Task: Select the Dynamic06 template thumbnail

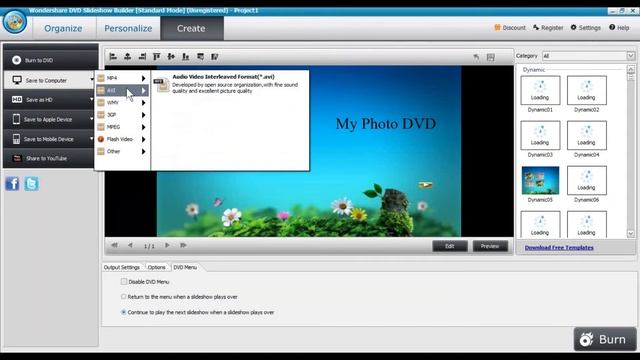Action: click(x=587, y=180)
